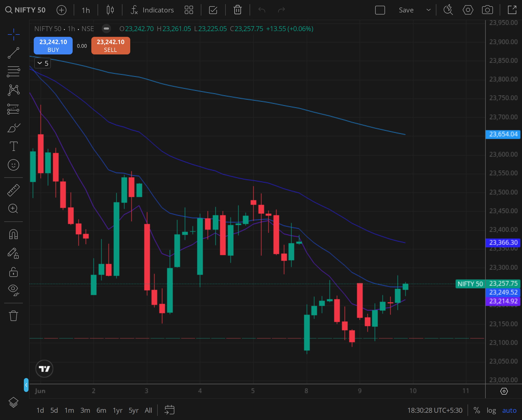Set the date range to 1yr
The image size is (522, 420).
(x=118, y=410)
